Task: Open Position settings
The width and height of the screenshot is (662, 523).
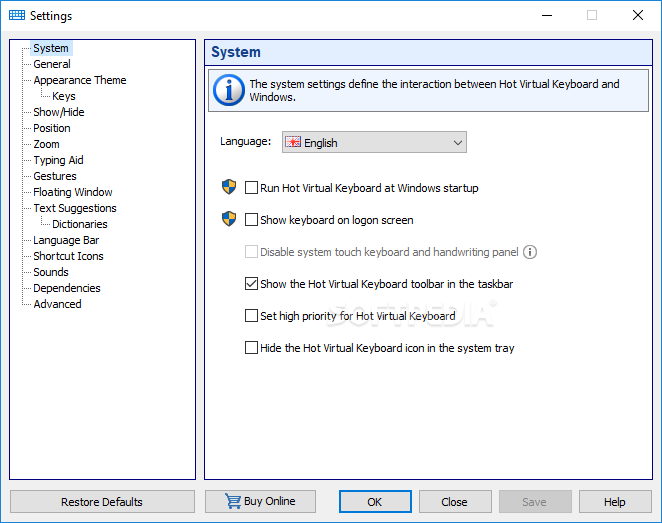Action: click(52, 128)
